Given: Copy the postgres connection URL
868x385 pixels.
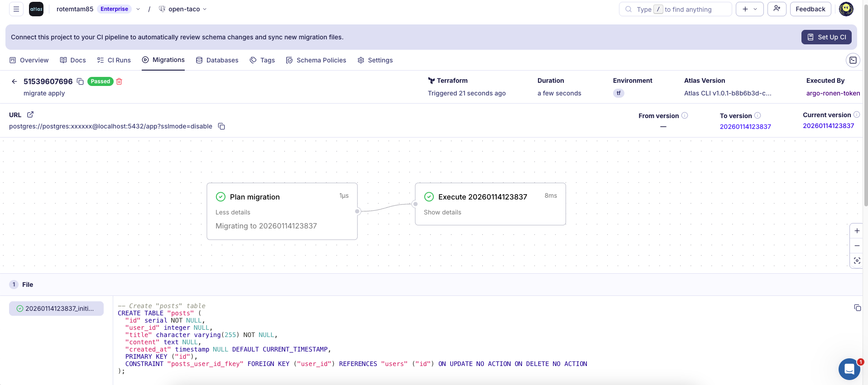Looking at the screenshot, I should [x=221, y=126].
